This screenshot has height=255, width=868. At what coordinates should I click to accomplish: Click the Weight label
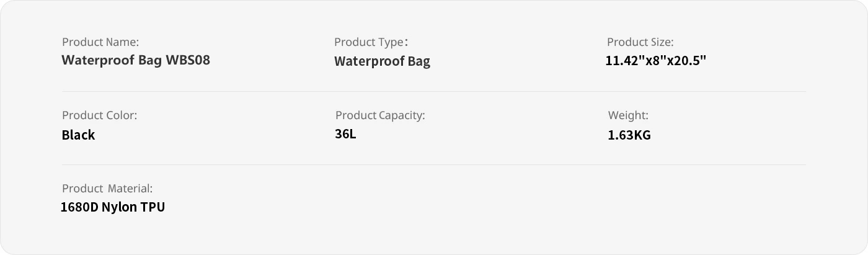628,115
